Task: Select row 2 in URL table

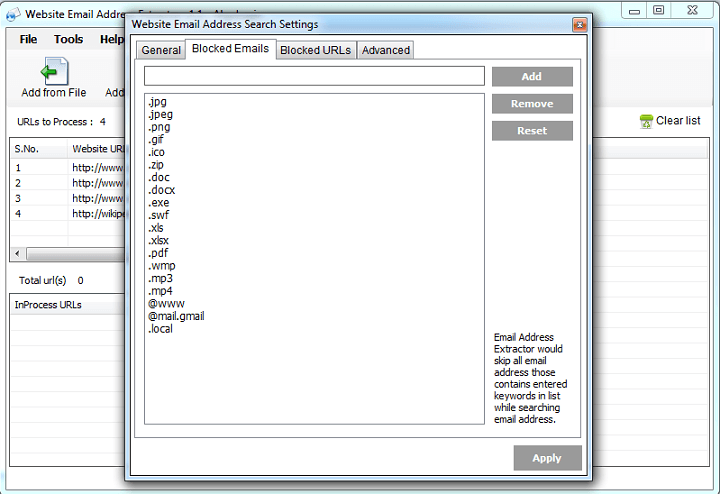Action: click(x=68, y=183)
